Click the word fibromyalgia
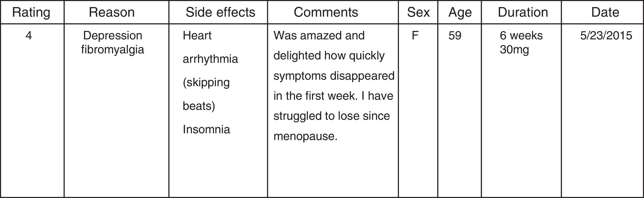Image resolution: width=644 pixels, height=198 pixels. pos(112,49)
